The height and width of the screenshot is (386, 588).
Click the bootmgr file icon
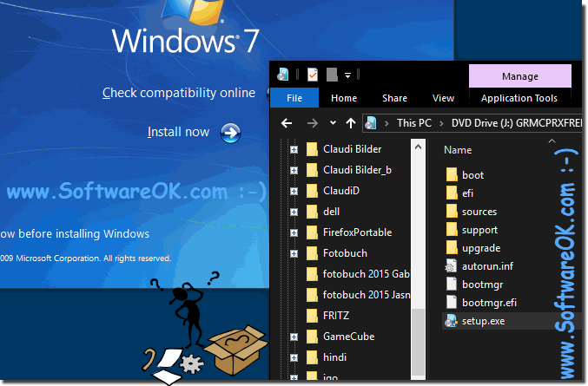click(x=452, y=285)
